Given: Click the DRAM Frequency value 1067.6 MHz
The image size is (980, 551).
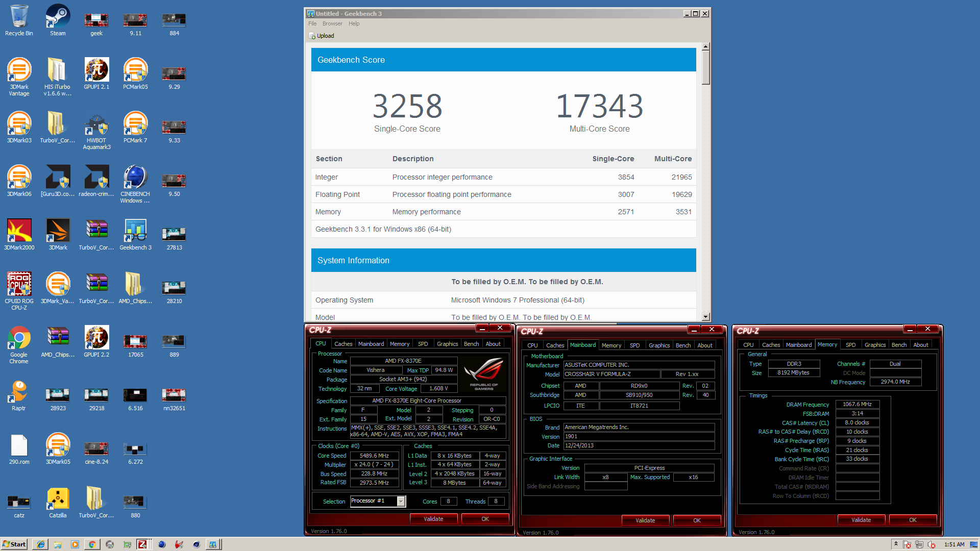Looking at the screenshot, I should point(857,404).
